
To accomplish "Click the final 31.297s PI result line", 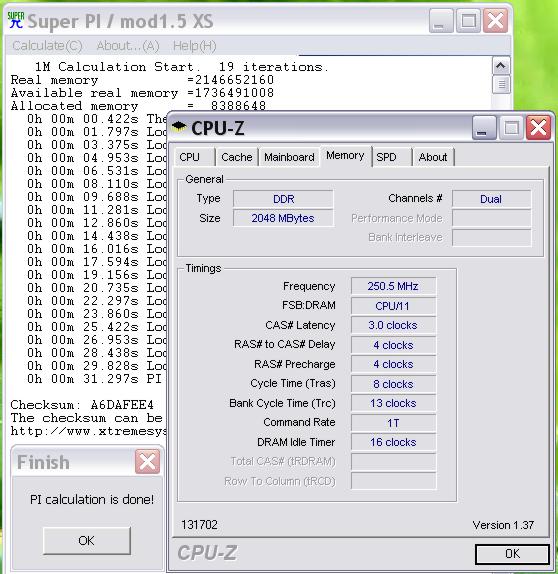I will tap(94, 379).
